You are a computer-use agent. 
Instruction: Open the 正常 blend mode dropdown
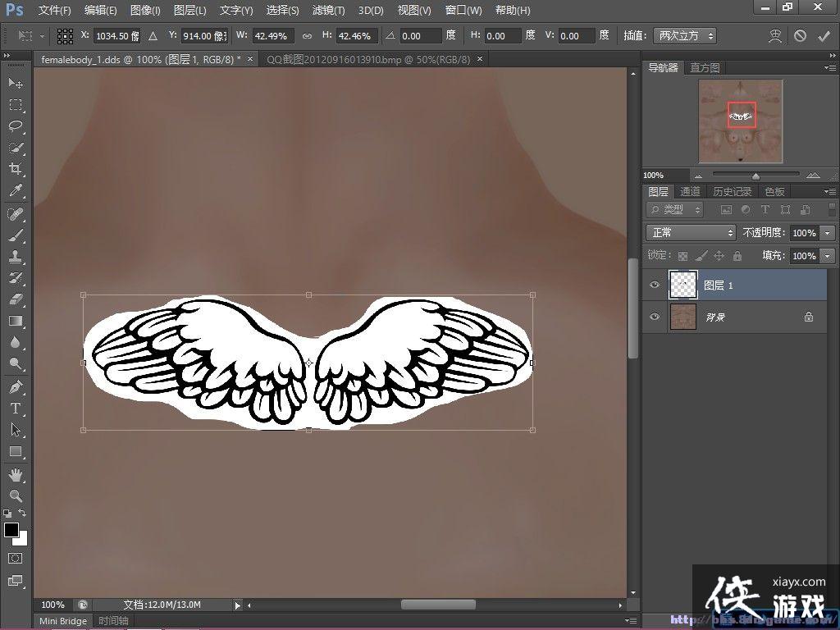coord(691,233)
